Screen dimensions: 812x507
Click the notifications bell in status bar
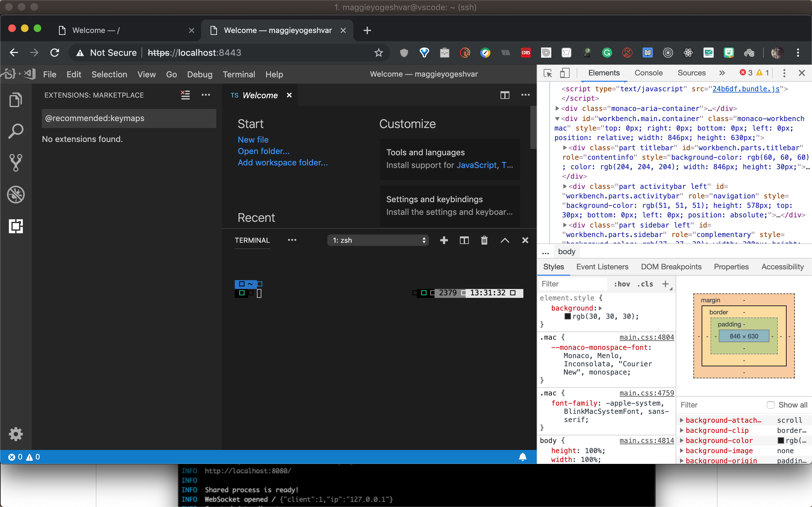pyautogui.click(x=522, y=457)
